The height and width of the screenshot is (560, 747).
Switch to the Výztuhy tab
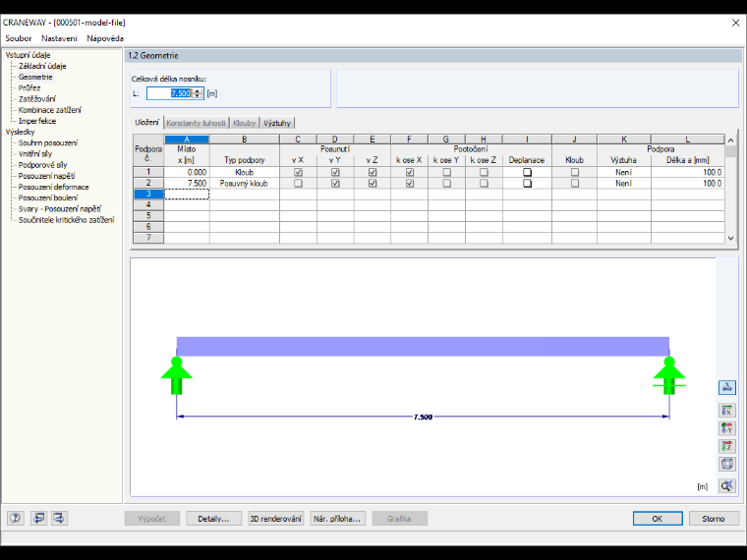click(x=277, y=123)
